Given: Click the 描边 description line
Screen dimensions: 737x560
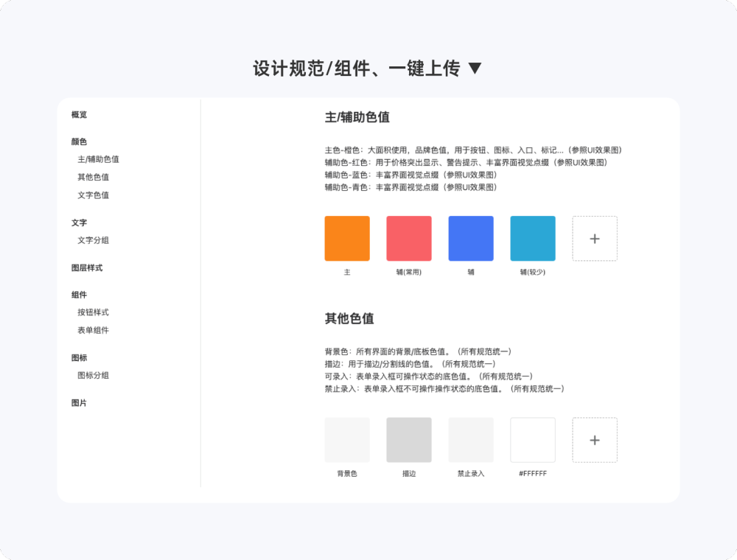Looking at the screenshot, I should tap(411, 364).
